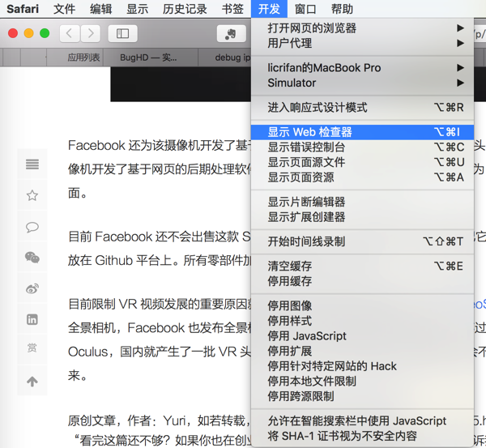Share to WeChat using the sidebar icon
Viewport: 486px width, 448px height.
(x=32, y=258)
